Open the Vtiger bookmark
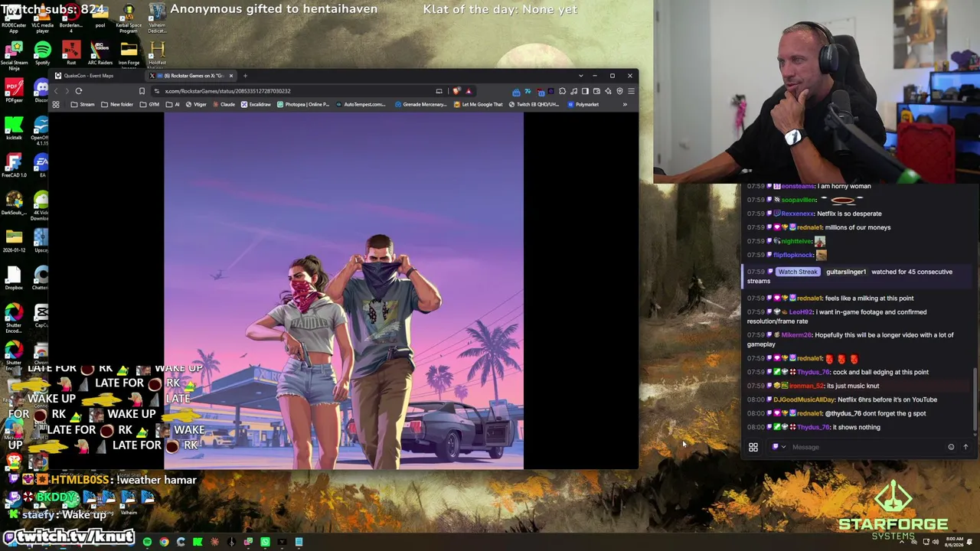This screenshot has width=980, height=551. coord(197,104)
